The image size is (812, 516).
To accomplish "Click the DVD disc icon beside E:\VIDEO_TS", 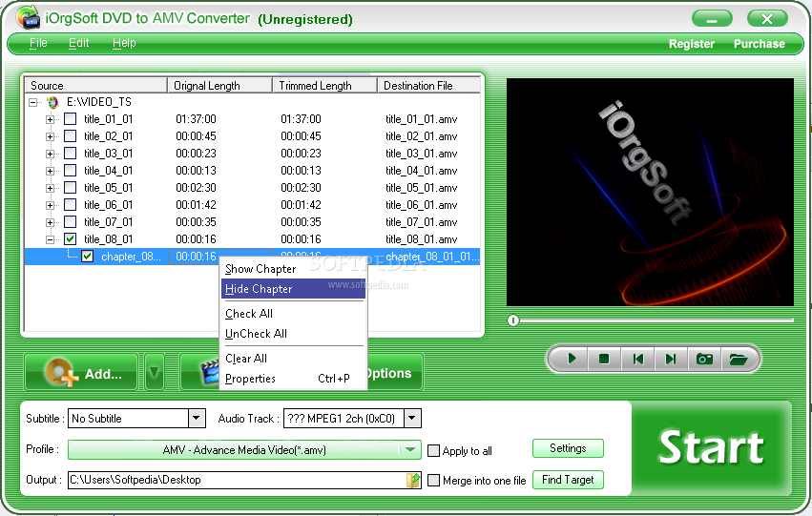I will click(52, 102).
